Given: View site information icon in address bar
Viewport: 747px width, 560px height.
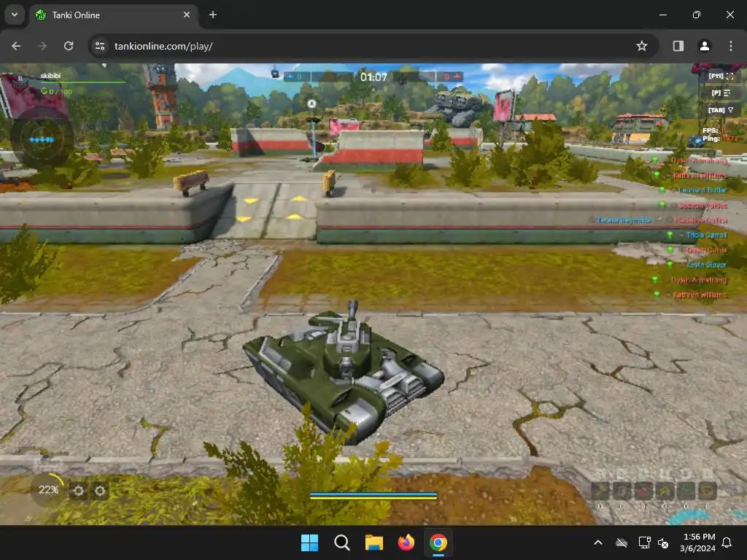Looking at the screenshot, I should click(x=100, y=46).
